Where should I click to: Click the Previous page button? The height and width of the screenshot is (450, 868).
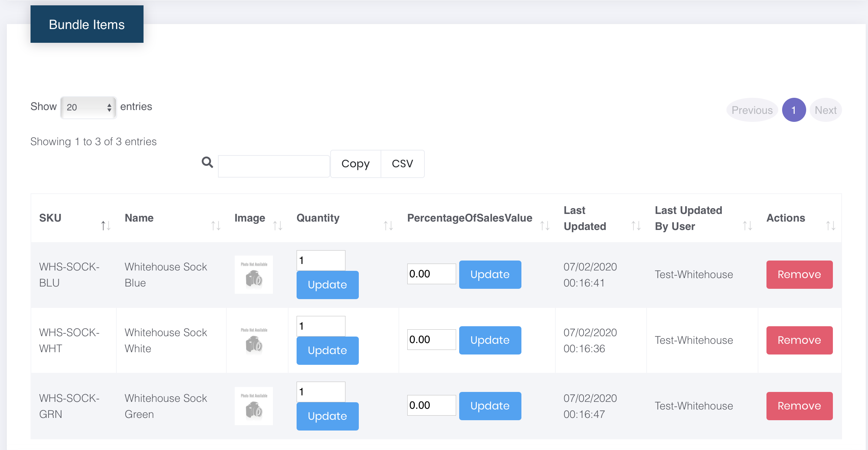pyautogui.click(x=752, y=110)
